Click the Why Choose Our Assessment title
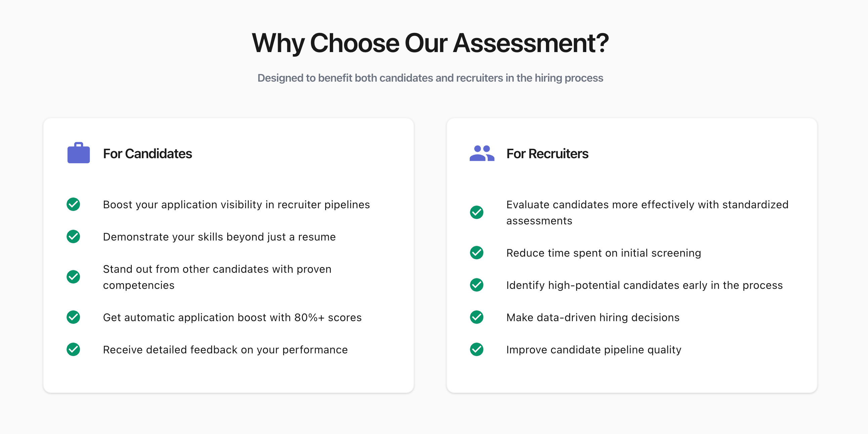Viewport: 868px width, 434px height. coord(430,43)
